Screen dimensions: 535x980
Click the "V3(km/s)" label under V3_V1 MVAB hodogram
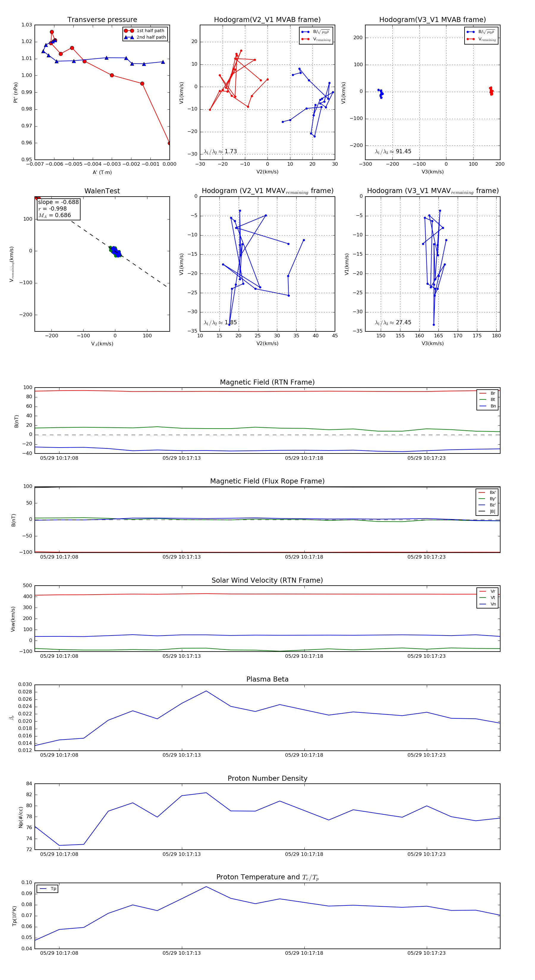point(432,172)
